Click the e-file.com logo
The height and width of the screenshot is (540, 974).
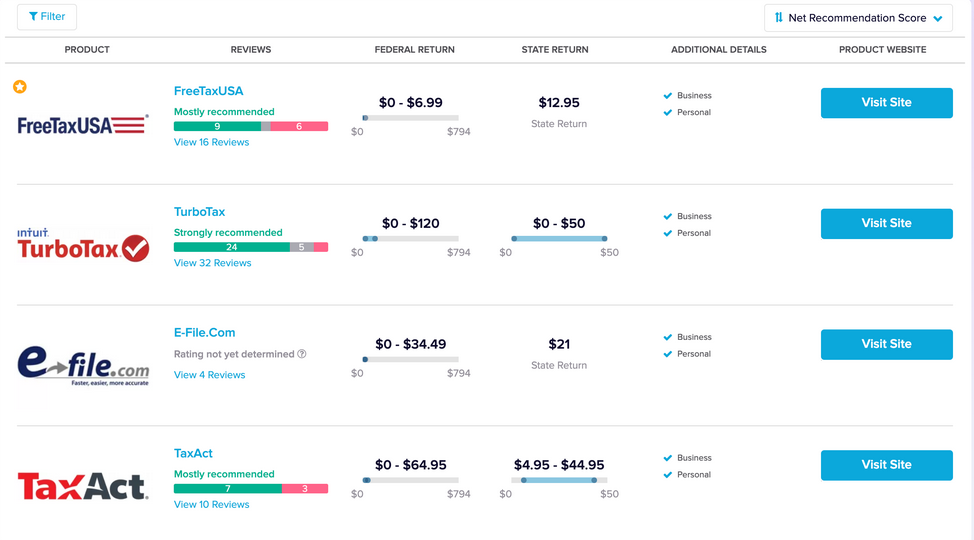[x=83, y=365]
